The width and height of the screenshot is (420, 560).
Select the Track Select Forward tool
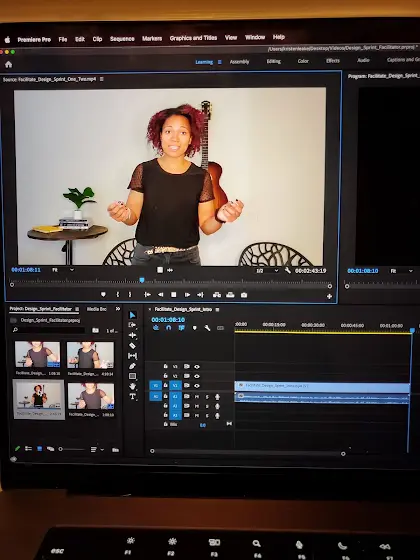(132, 325)
